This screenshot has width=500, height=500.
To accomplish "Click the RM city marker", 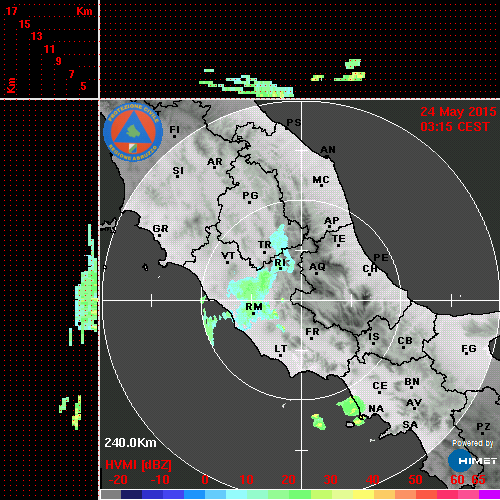I will (x=254, y=314).
